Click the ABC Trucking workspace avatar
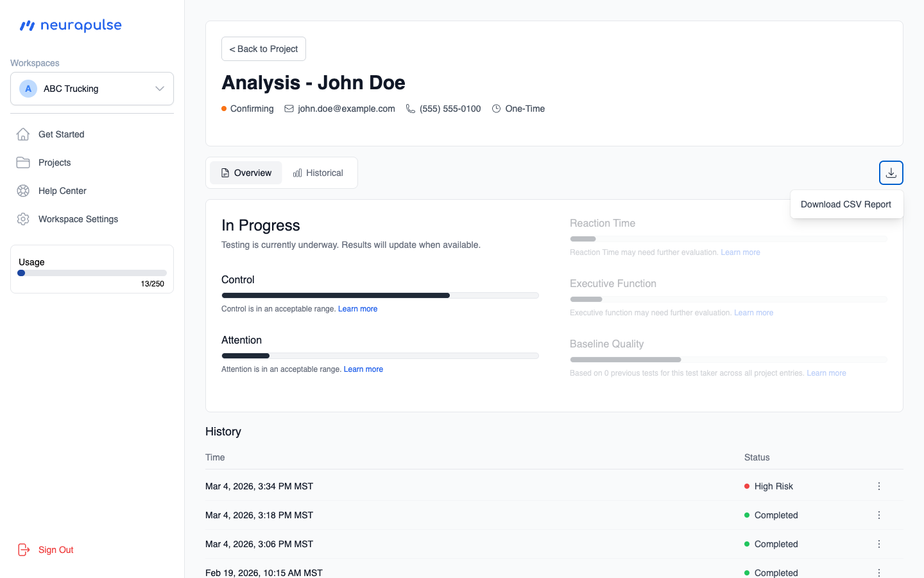The image size is (924, 578). point(28,89)
